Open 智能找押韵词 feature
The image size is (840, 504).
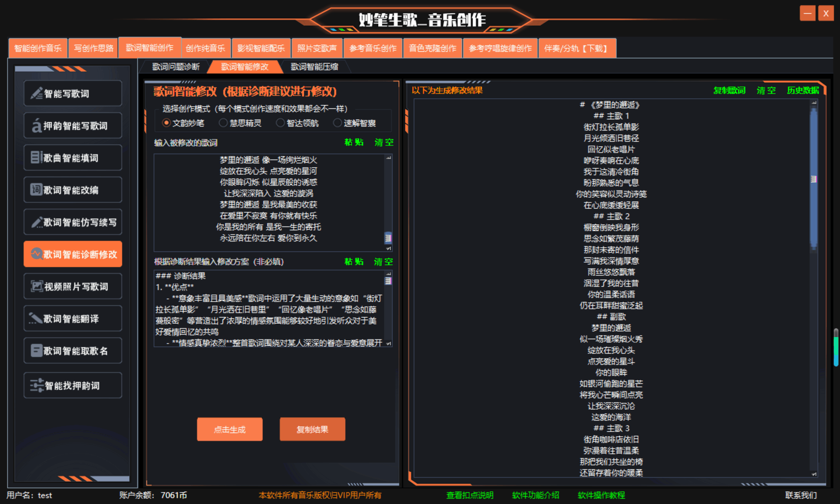[x=72, y=385]
